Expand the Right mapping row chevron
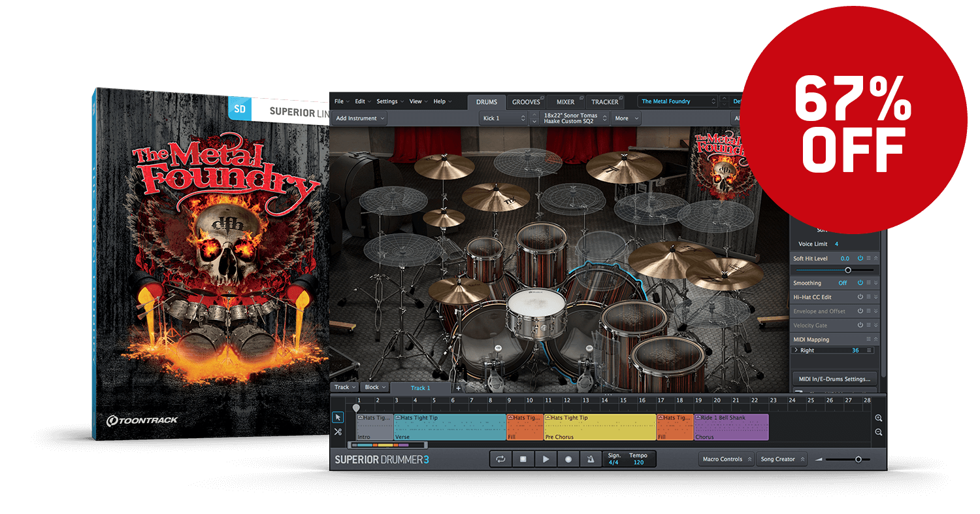Screen dimensions: 980x514 (x=796, y=351)
